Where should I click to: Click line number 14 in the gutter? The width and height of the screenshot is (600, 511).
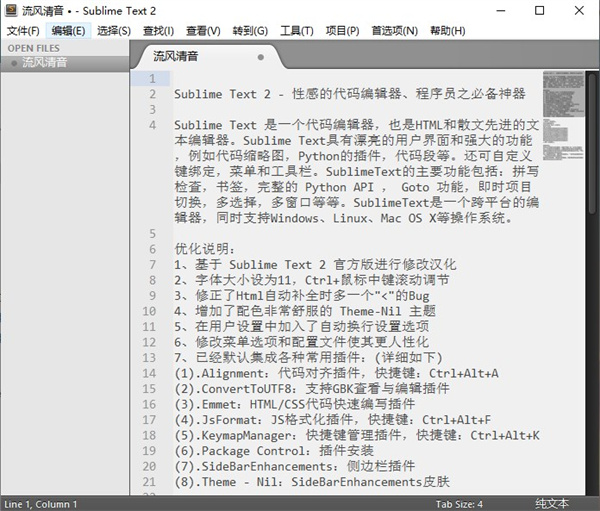149,373
